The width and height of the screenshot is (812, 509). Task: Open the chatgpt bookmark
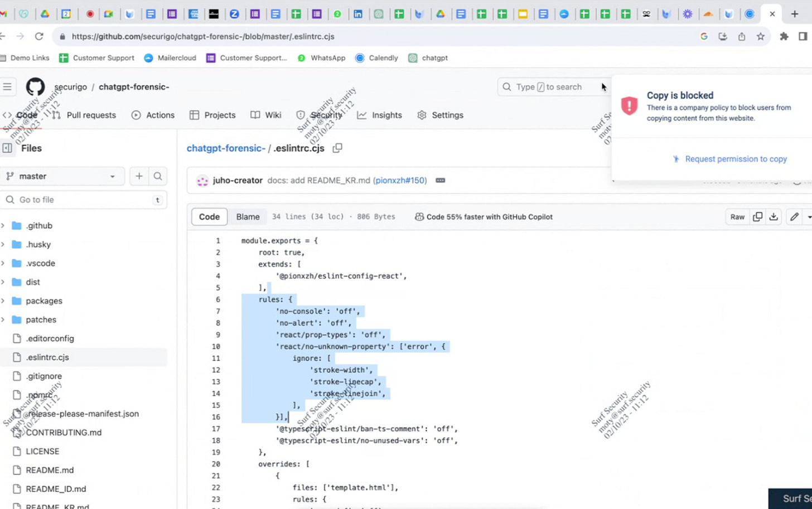tap(428, 58)
